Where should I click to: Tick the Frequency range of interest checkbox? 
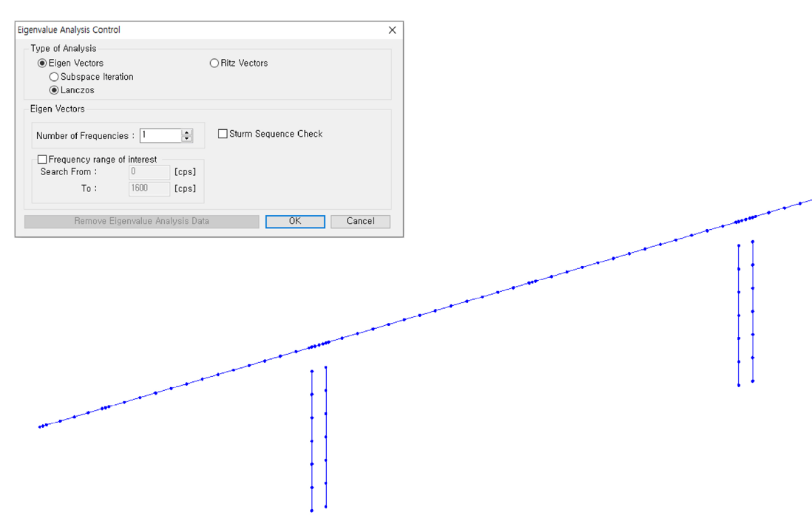pyautogui.click(x=42, y=160)
